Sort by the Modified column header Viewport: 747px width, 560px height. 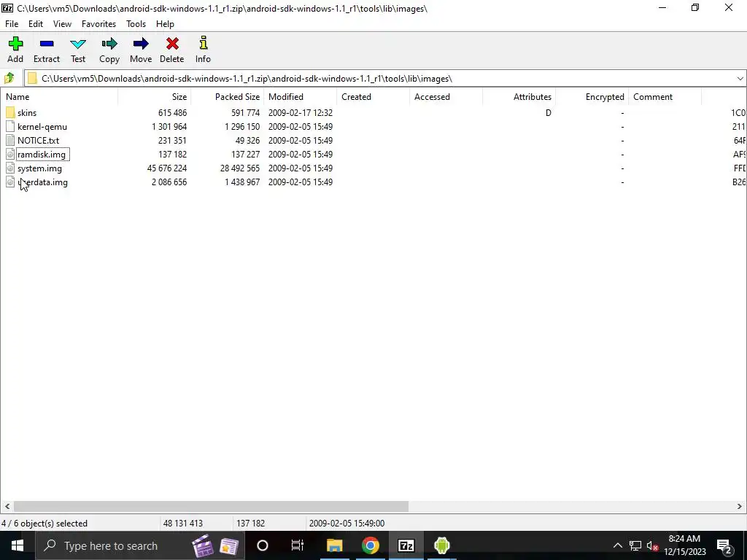point(300,97)
